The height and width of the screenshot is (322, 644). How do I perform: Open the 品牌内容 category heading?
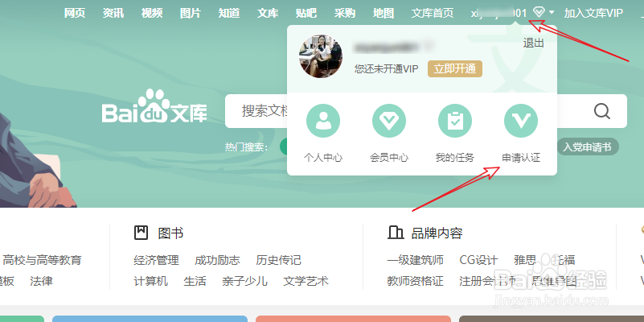(437, 233)
